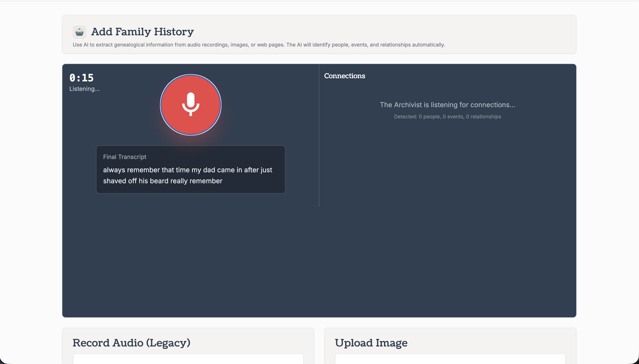Click the red microphone record button
Image resolution: width=639 pixels, height=364 pixels.
tap(191, 105)
